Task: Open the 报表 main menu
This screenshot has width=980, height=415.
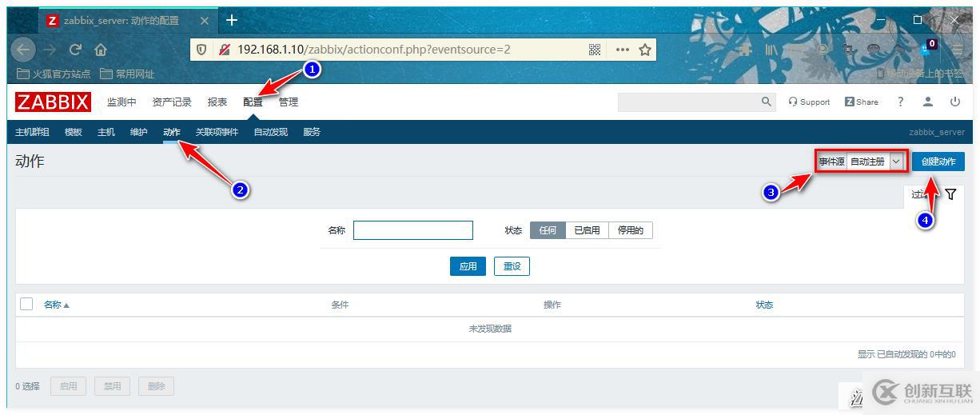Action: [x=217, y=102]
